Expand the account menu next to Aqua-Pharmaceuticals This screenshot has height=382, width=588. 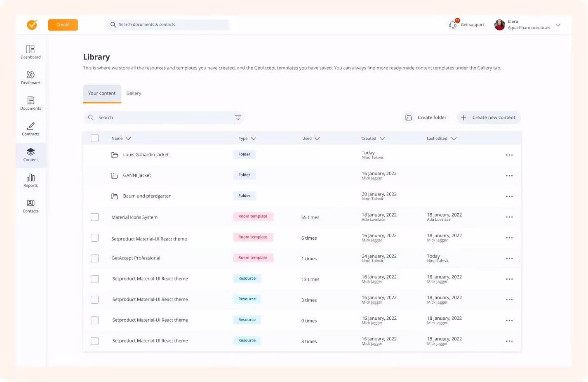[558, 25]
